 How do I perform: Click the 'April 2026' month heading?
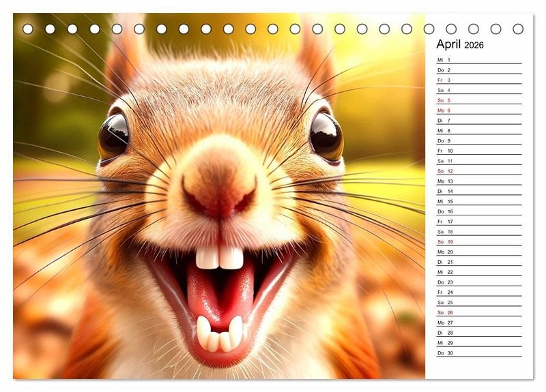click(x=459, y=44)
